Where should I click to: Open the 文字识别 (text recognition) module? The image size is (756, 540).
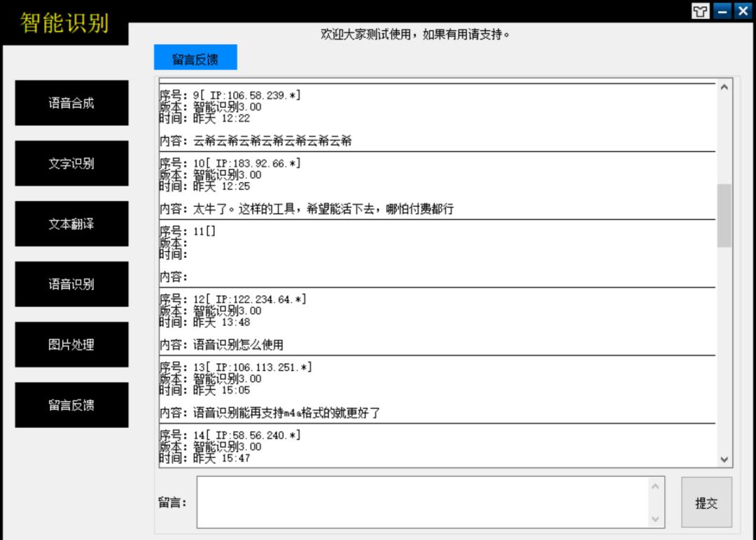[x=71, y=163]
